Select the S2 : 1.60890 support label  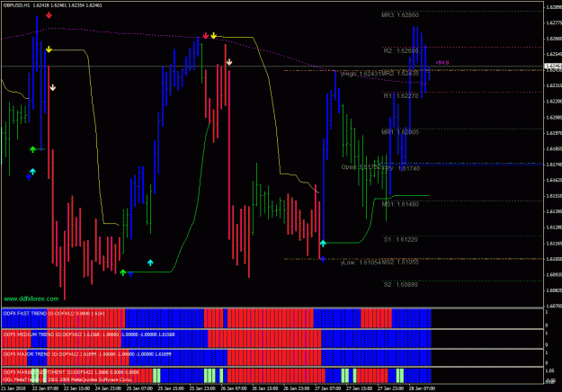click(x=401, y=285)
